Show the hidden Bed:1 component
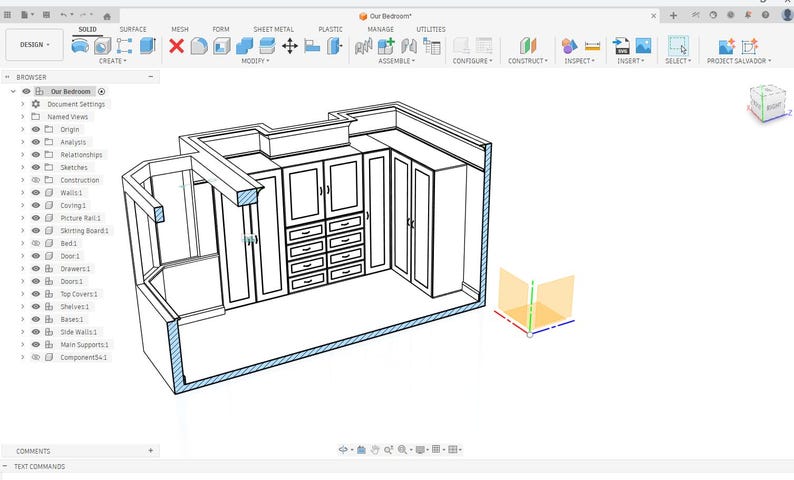 coord(36,244)
